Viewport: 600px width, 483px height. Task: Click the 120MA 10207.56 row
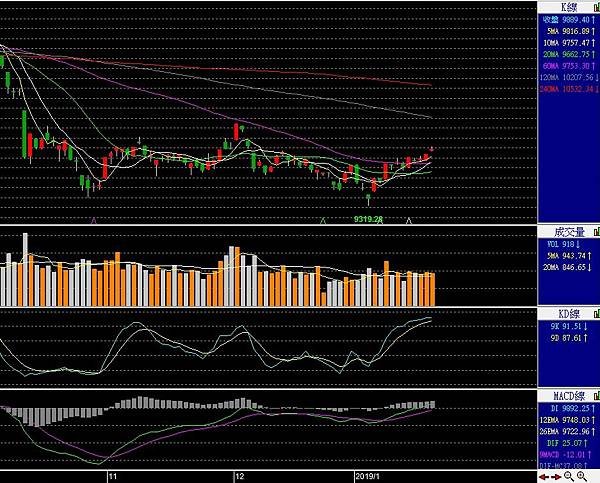(569, 77)
